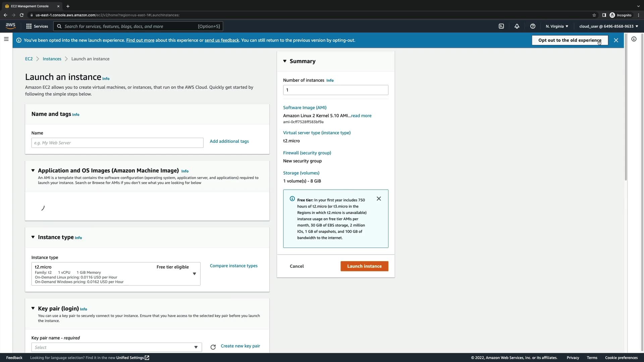The image size is (644, 362).
Task: Dismiss the Free tier notice
Action: [x=379, y=199]
